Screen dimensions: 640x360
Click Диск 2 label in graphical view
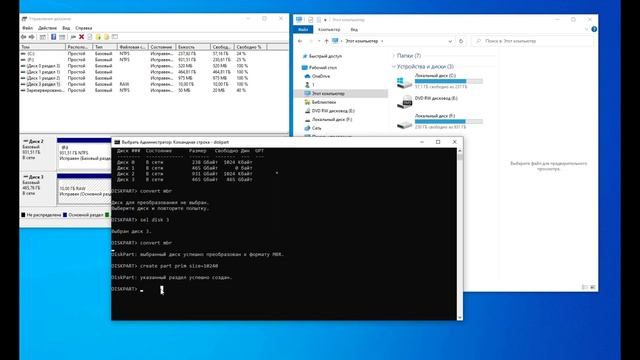point(36,141)
